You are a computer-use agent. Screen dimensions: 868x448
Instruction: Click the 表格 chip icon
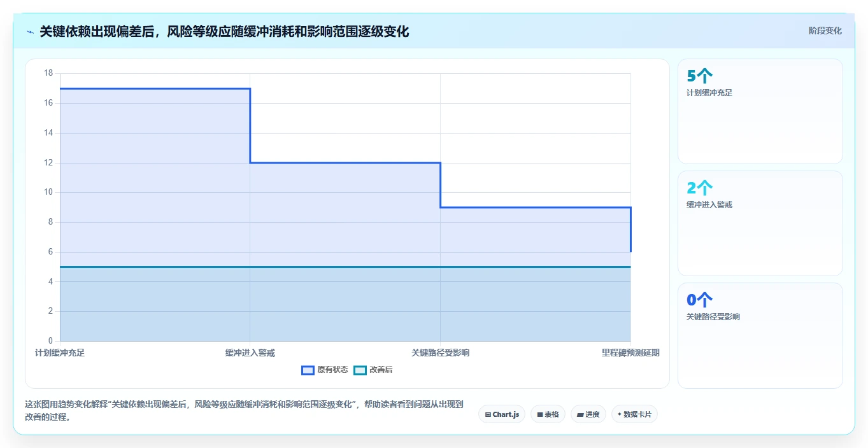point(540,414)
